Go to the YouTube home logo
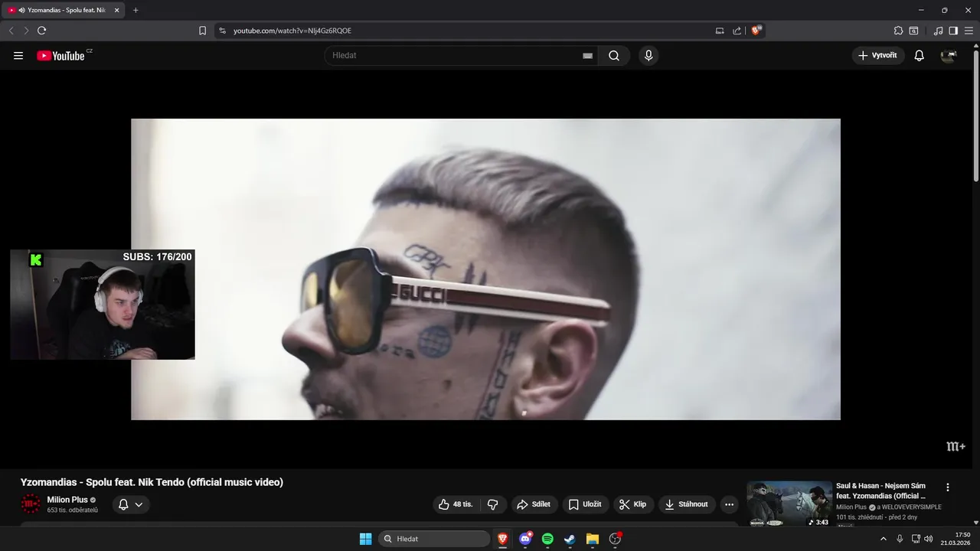980x551 pixels. click(61, 55)
